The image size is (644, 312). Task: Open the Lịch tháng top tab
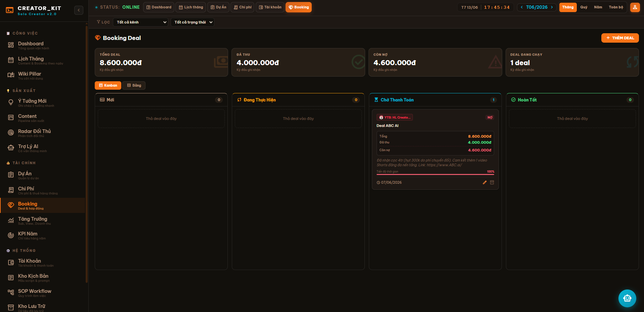tap(191, 7)
